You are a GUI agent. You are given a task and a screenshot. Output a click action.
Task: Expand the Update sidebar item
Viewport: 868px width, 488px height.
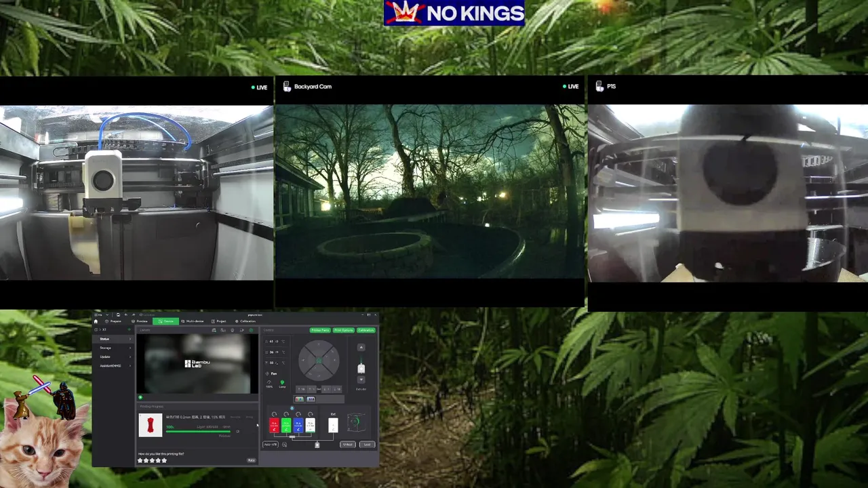[113, 357]
